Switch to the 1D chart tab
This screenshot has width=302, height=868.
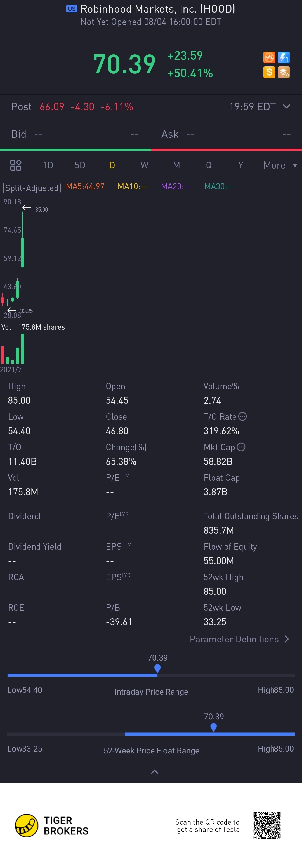pos(48,165)
